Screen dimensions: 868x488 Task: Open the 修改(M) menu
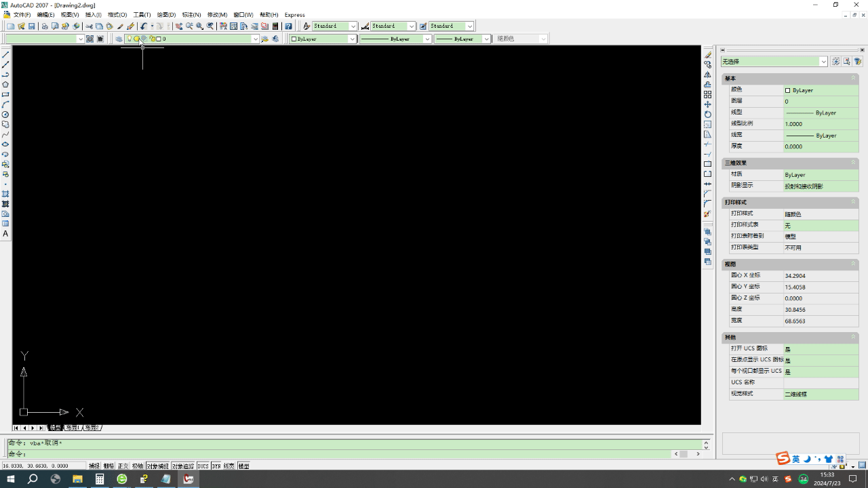217,15
